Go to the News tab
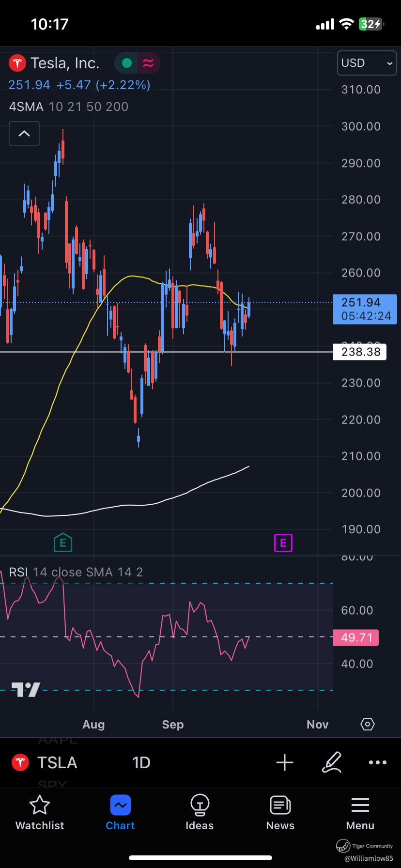The width and height of the screenshot is (401, 868). pyautogui.click(x=280, y=813)
